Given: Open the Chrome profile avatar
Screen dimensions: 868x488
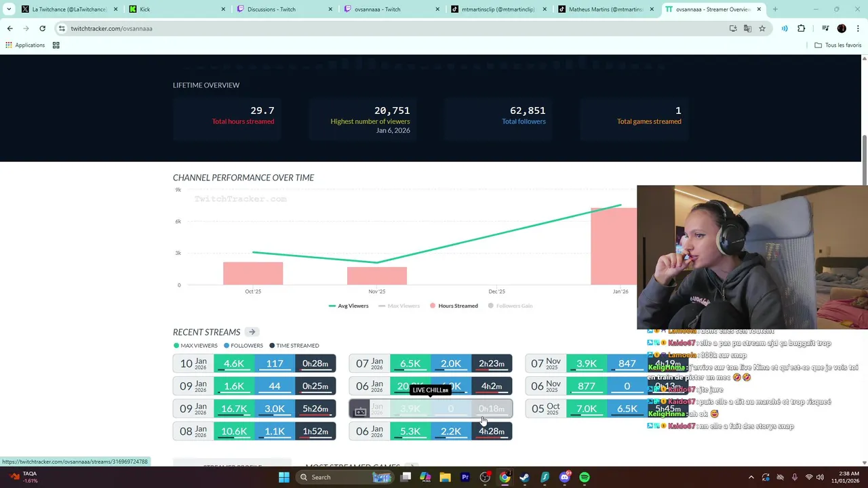Looking at the screenshot, I should (842, 28).
